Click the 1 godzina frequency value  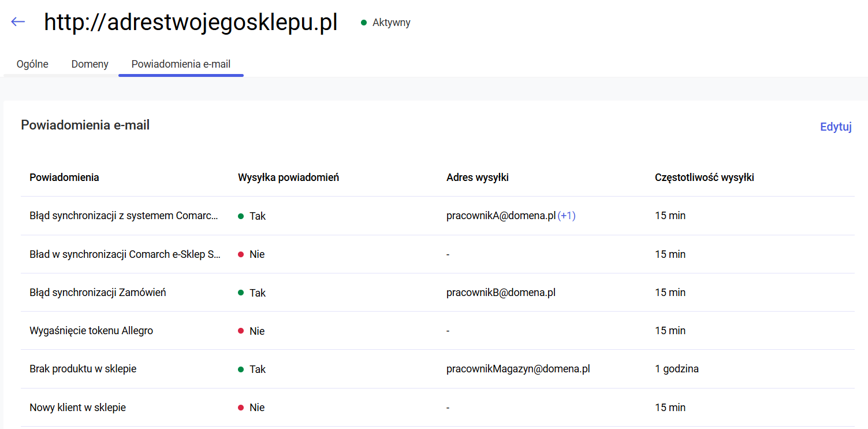coord(676,369)
